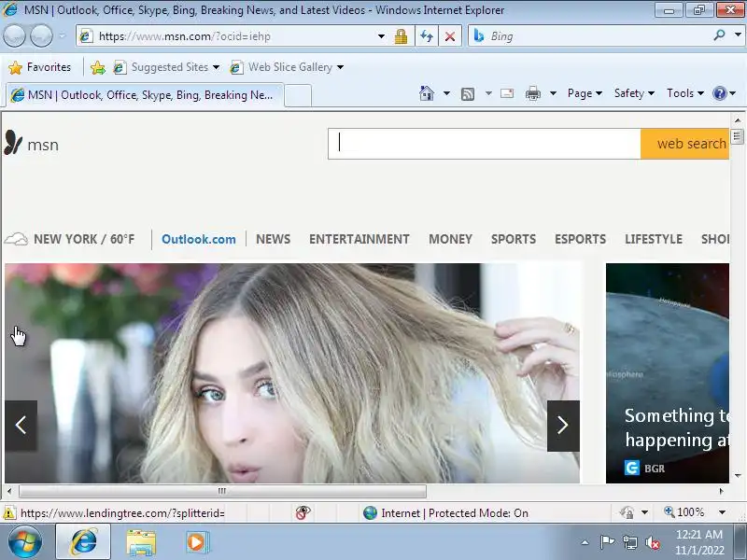The width and height of the screenshot is (747, 560).
Task: Click the privacy report eye icon
Action: (x=303, y=512)
